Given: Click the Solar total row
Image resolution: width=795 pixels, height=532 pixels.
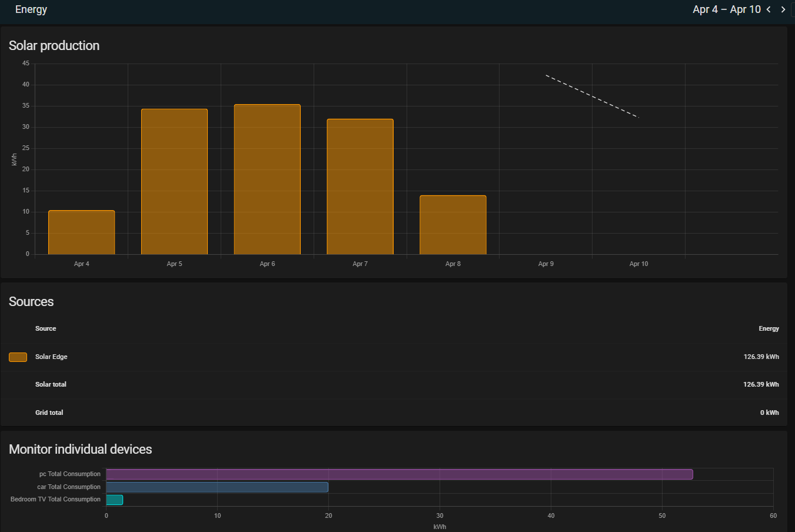Looking at the screenshot, I should [394, 385].
